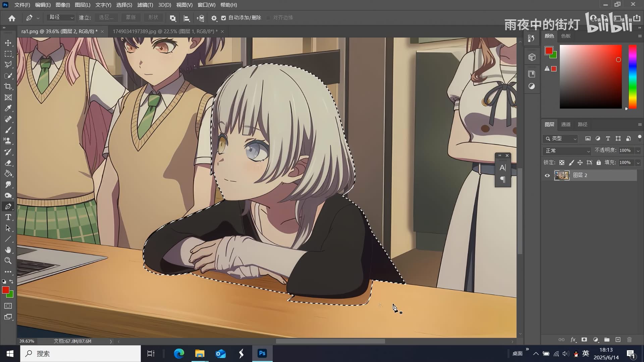The image size is (644, 362).
Task: Select the Quick Selection tool
Action: tap(8, 76)
